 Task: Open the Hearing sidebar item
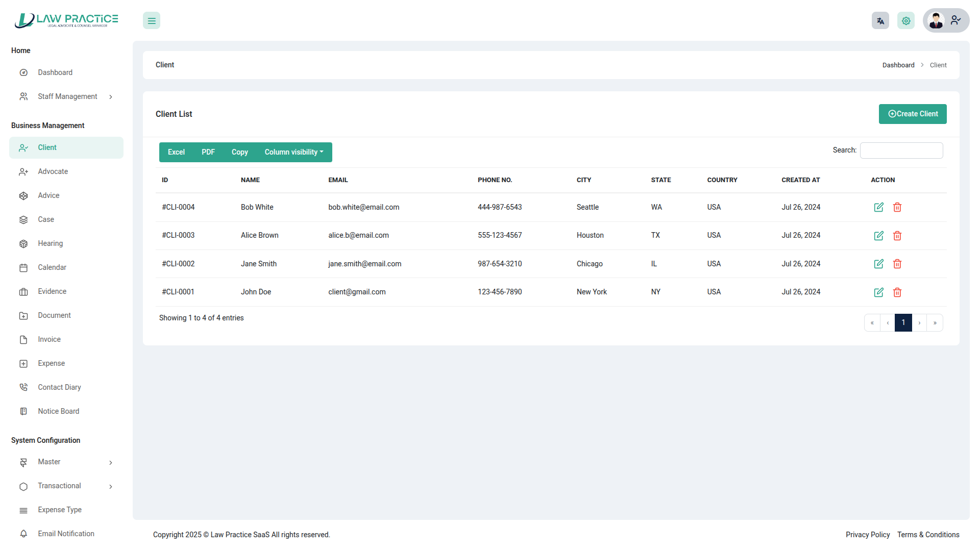(x=51, y=243)
